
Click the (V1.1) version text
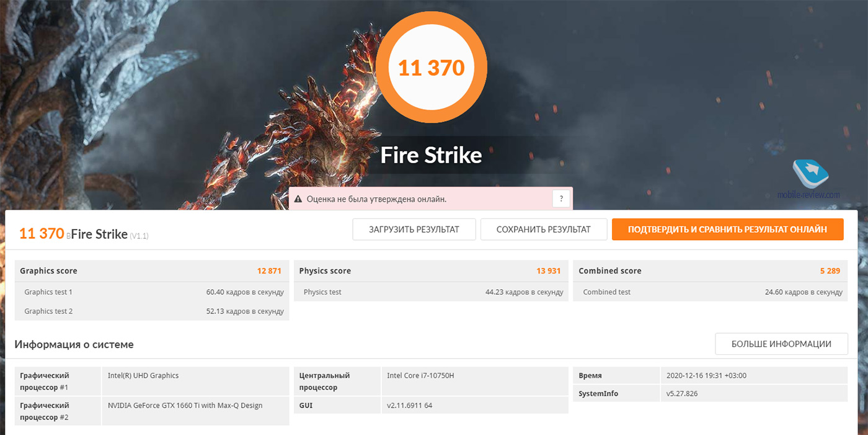click(139, 236)
